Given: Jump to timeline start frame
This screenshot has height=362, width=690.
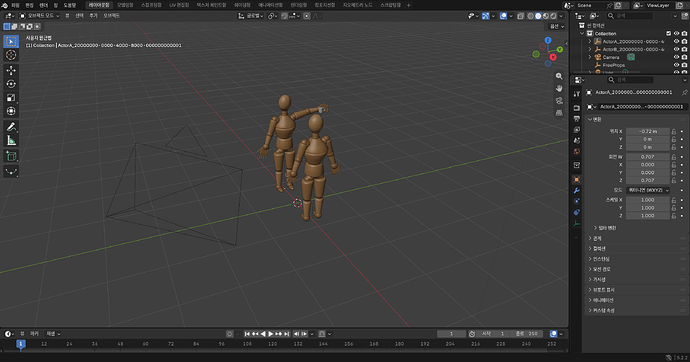Looking at the screenshot, I should click(247, 334).
